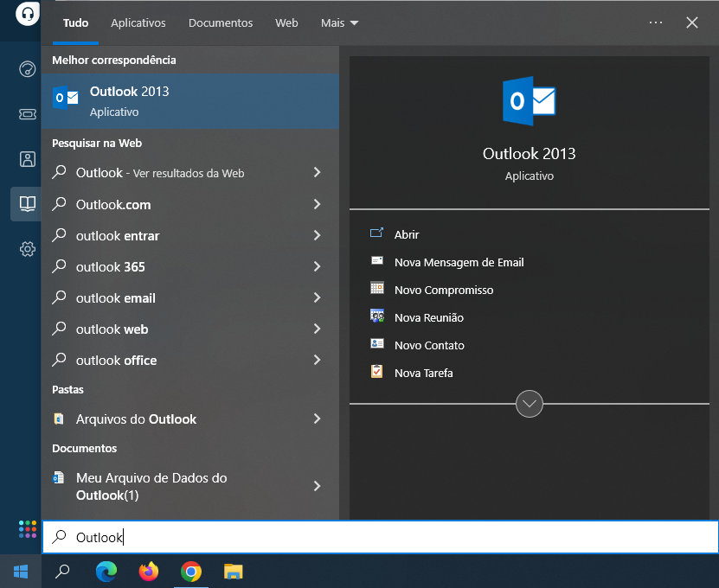This screenshot has width=719, height=588.
Task: Switch to the Aplicativos tab
Action: coord(138,23)
